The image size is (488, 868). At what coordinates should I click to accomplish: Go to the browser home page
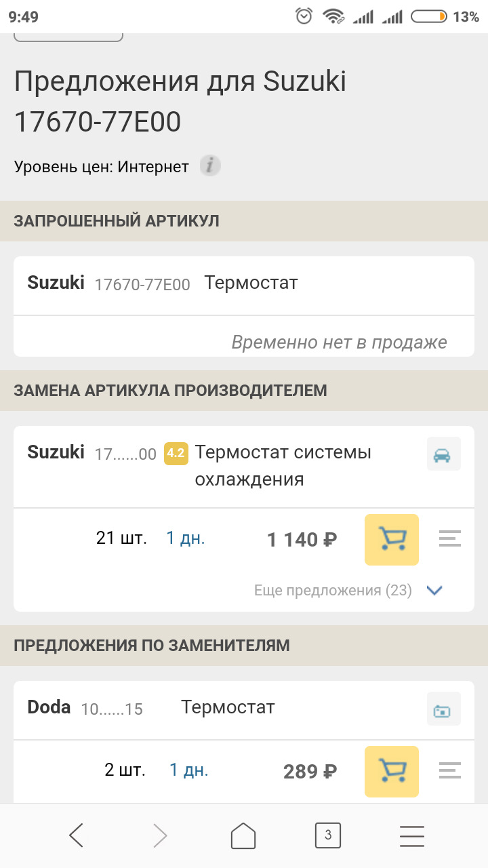[243, 835]
